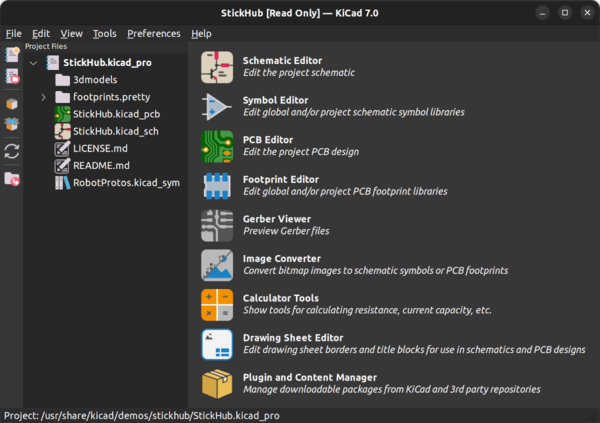Click the Archive Project box icon
Viewport: 600px width, 423px height.
click(x=12, y=103)
